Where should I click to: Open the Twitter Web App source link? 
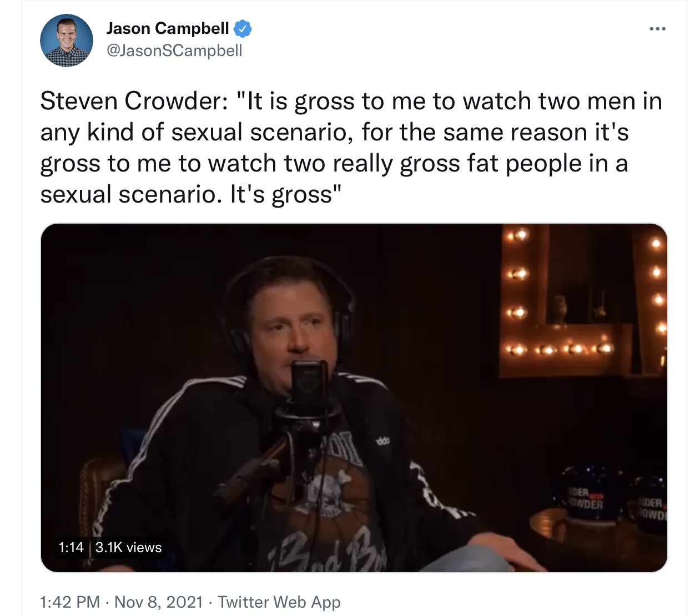tap(279, 602)
